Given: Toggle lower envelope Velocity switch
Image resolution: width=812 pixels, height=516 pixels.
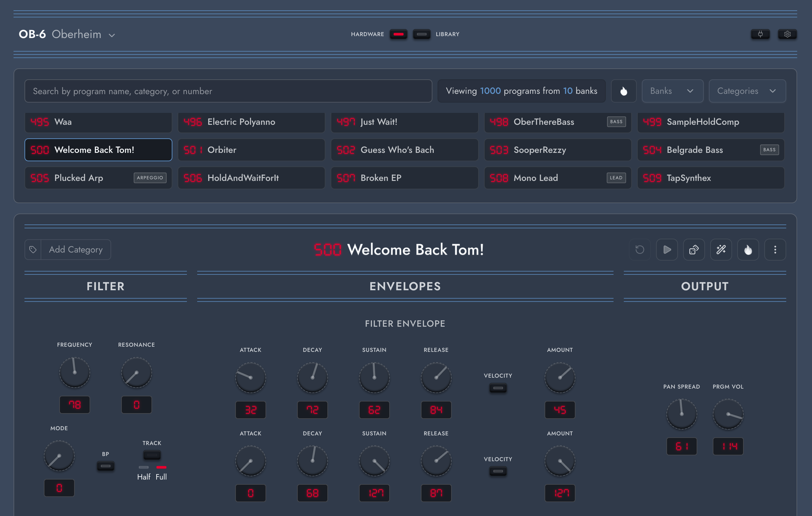Looking at the screenshot, I should coord(498,471).
